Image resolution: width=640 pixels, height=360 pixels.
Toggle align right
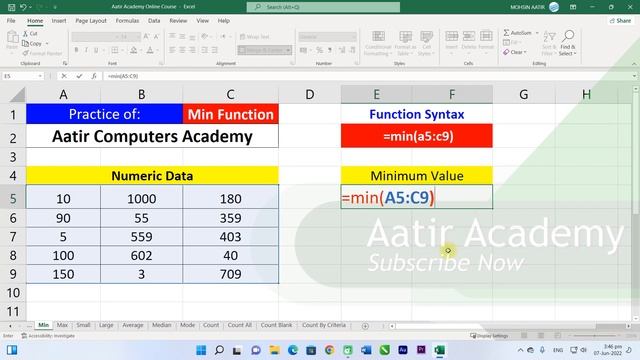192,50
